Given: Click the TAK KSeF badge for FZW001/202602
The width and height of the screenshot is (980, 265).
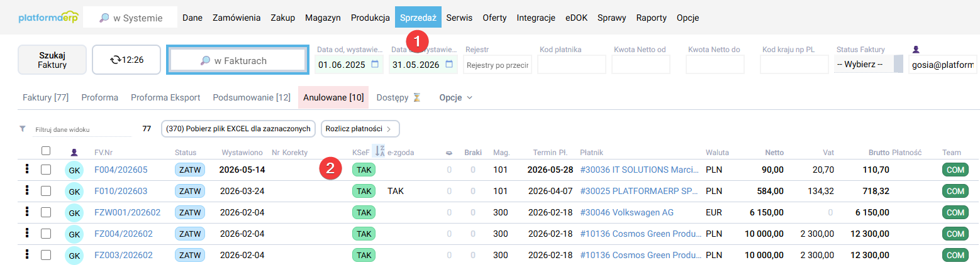Looking at the screenshot, I should pyautogui.click(x=364, y=212).
